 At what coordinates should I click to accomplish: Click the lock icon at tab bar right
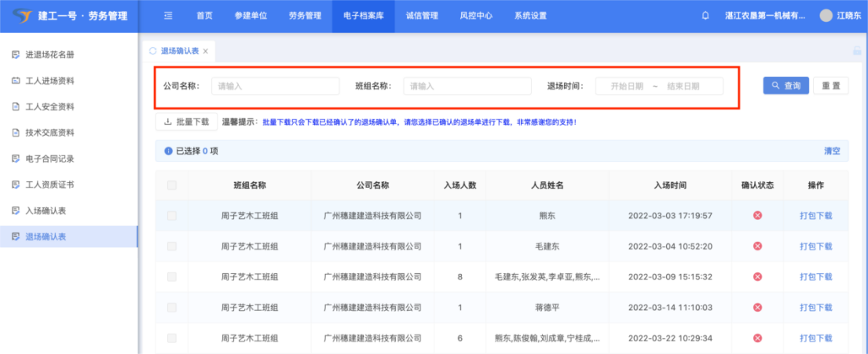pos(857,51)
